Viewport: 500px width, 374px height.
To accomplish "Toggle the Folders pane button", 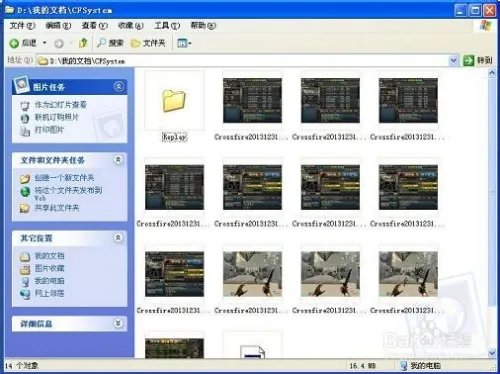I will pos(148,43).
